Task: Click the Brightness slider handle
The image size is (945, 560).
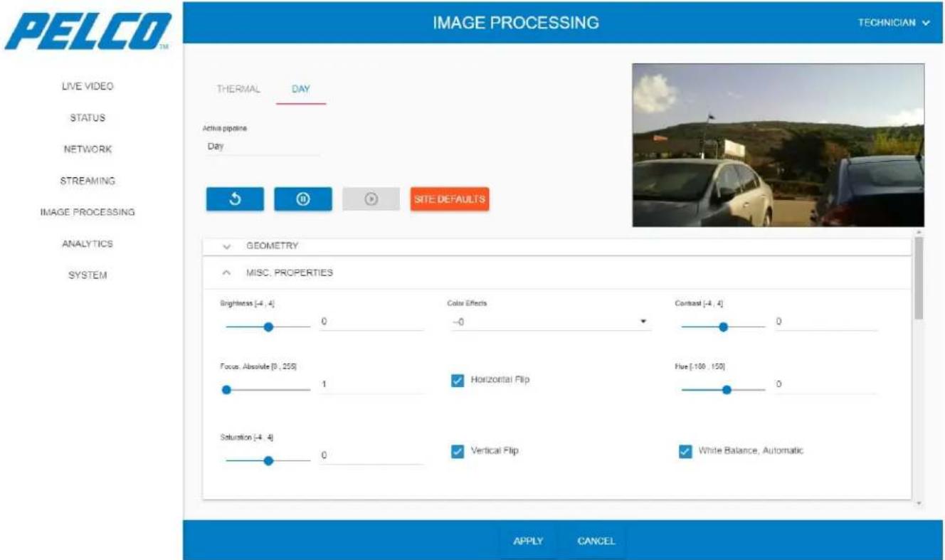Action: click(268, 327)
